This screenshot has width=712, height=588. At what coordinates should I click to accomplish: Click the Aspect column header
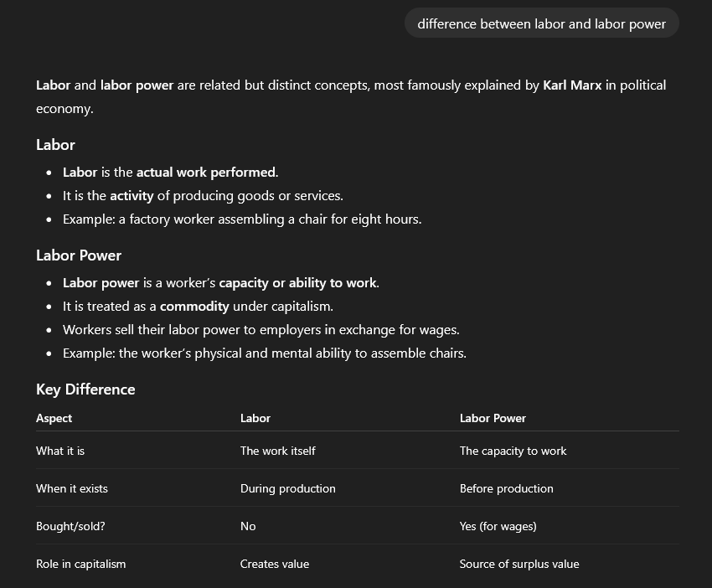coord(54,418)
